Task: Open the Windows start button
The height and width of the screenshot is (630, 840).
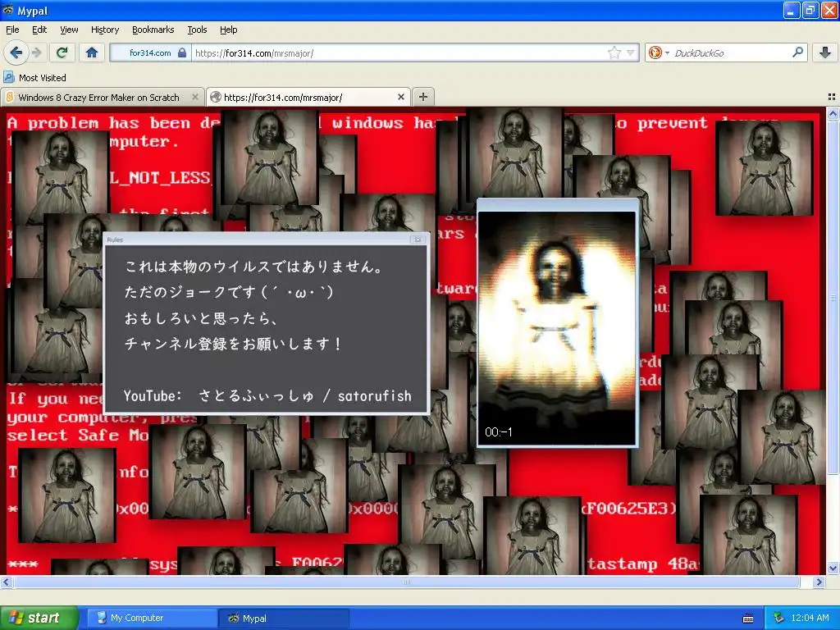Action: tap(39, 618)
